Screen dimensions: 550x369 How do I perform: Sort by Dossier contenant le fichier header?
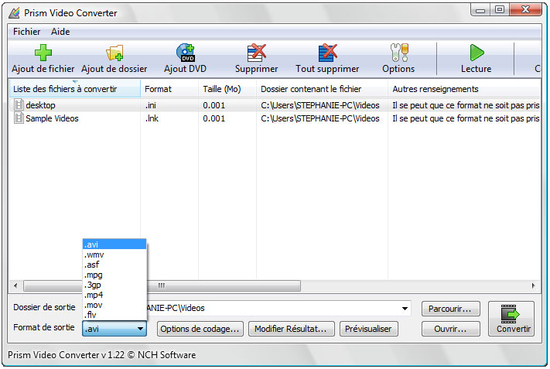[322, 89]
